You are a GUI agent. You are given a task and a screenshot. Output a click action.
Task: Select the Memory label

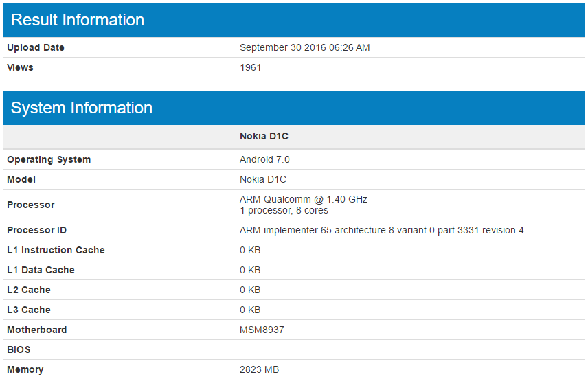pyautogui.click(x=25, y=370)
